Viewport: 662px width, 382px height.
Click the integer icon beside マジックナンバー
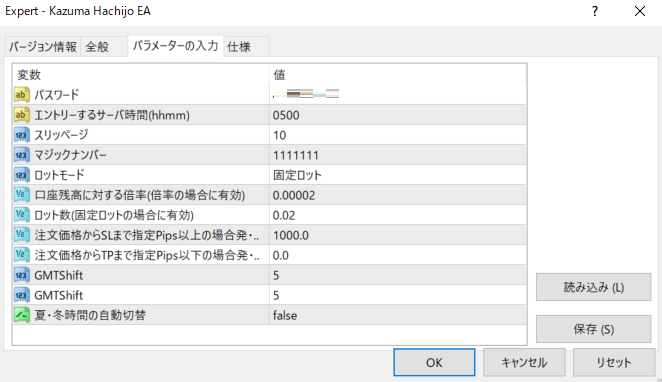pyautogui.click(x=21, y=155)
